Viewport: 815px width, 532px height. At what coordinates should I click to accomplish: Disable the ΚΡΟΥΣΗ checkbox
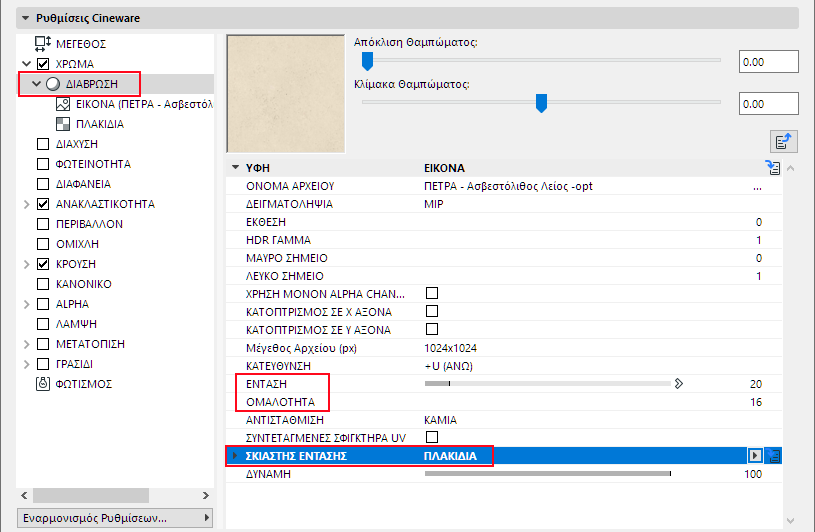coord(43,264)
